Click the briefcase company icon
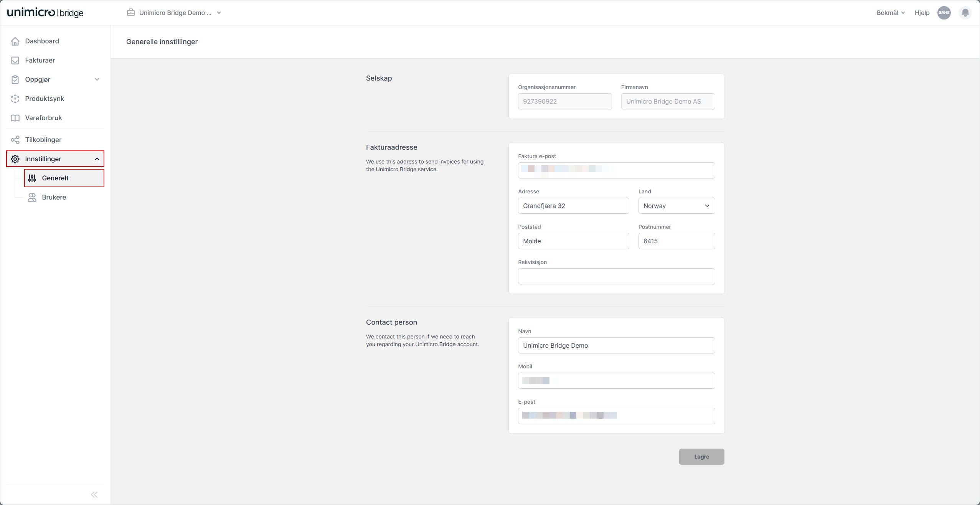The image size is (980, 505). (x=131, y=13)
